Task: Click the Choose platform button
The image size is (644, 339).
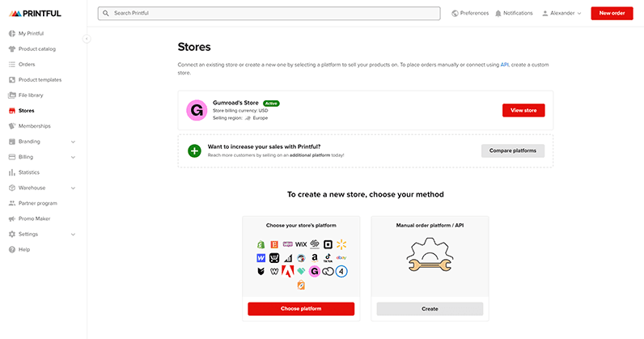Action: point(301,308)
